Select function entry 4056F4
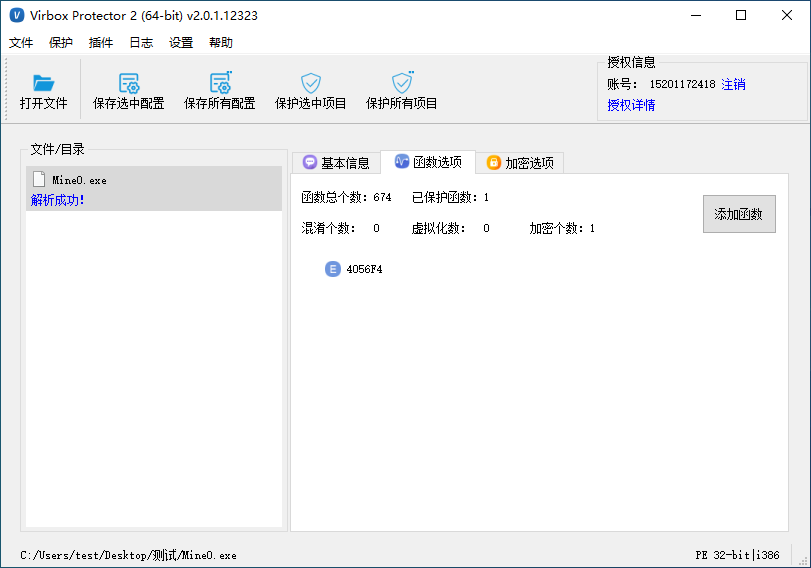Image resolution: width=811 pixels, height=568 pixels. click(x=364, y=269)
